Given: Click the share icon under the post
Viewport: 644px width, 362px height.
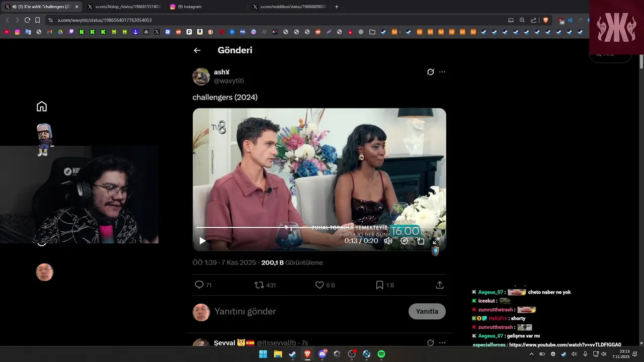Looking at the screenshot, I should point(440,285).
